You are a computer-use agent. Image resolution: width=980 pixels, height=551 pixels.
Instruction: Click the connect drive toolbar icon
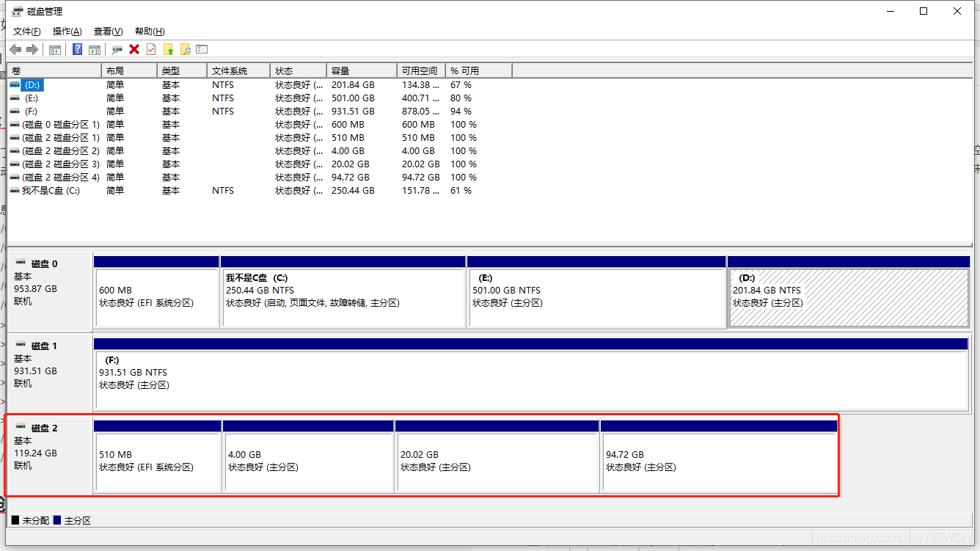(117, 49)
